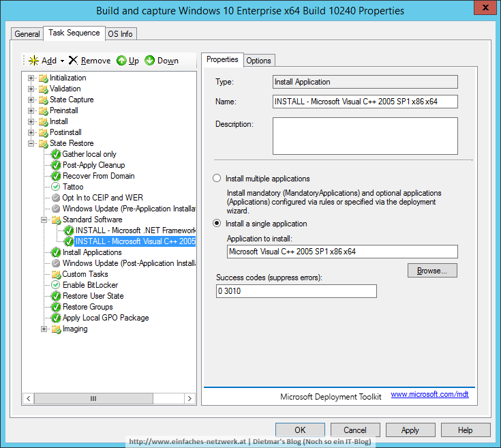Switch to the OS Info tab
This screenshot has height=448, width=501.
point(121,34)
